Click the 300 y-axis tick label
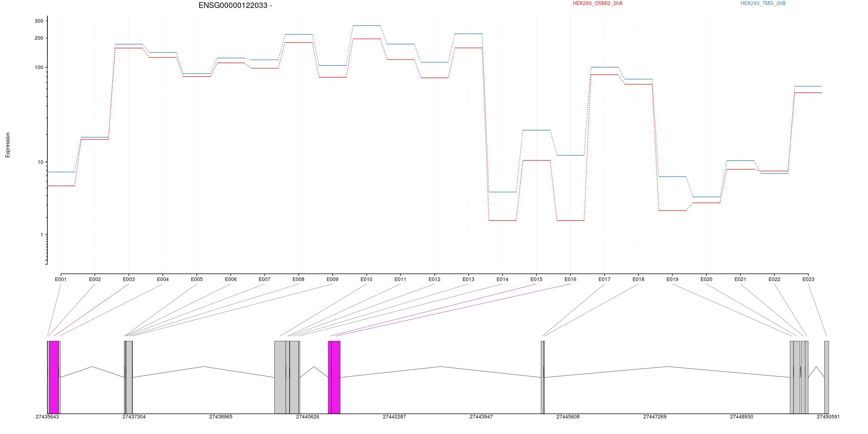 pos(39,21)
